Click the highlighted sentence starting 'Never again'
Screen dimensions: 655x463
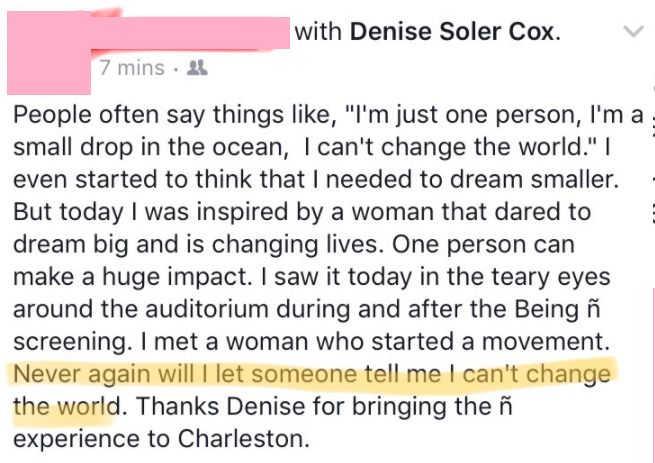click(311, 374)
